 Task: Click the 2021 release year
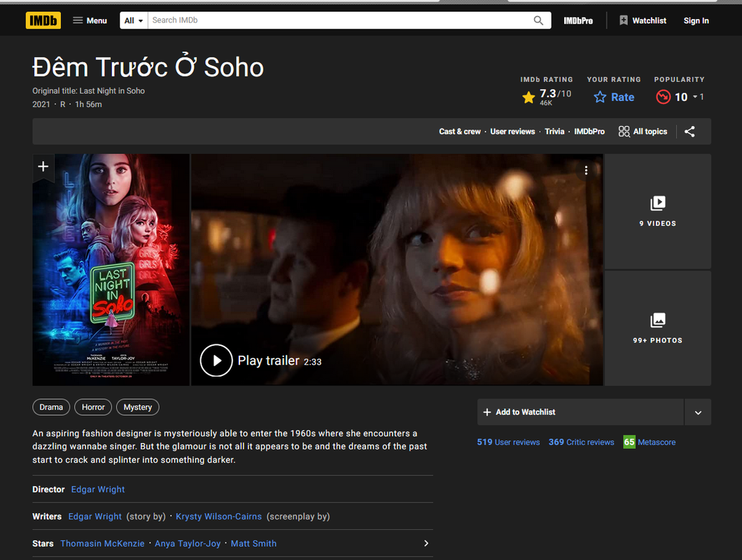[x=41, y=104]
